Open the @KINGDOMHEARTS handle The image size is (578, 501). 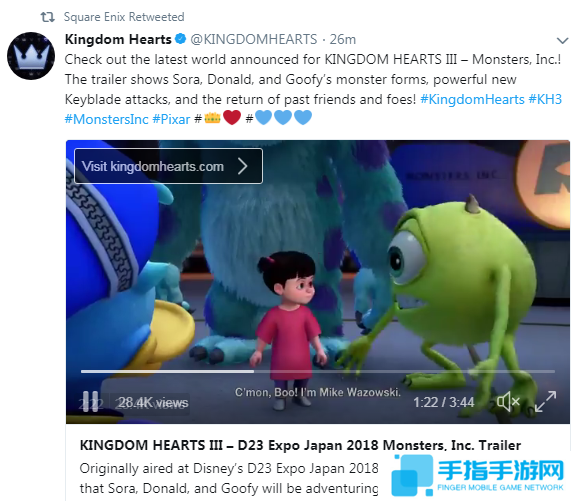(254, 39)
